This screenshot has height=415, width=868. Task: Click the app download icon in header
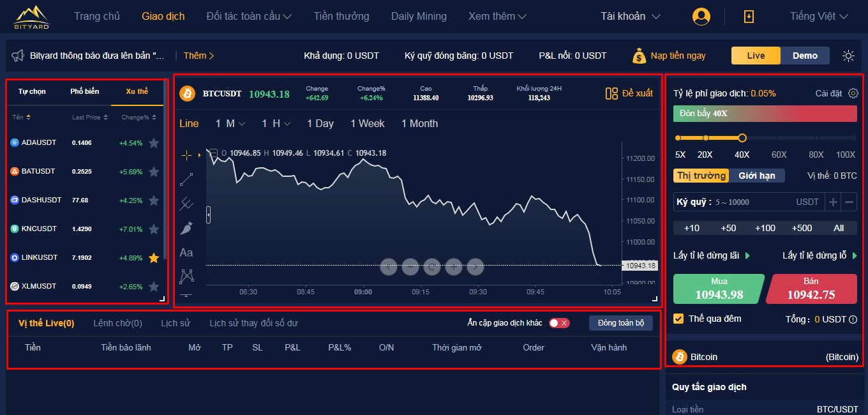point(749,17)
